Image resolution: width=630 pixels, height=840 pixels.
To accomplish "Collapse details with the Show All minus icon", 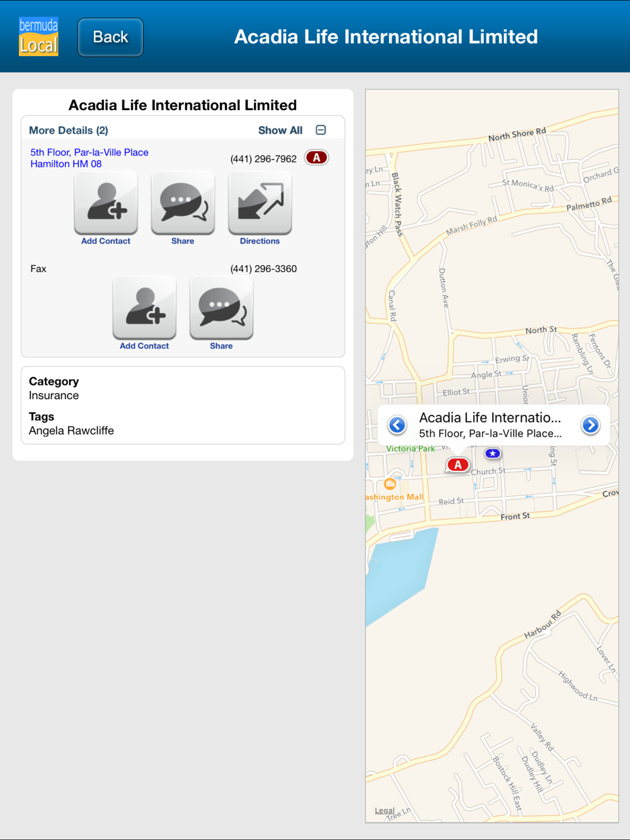I will [321, 130].
